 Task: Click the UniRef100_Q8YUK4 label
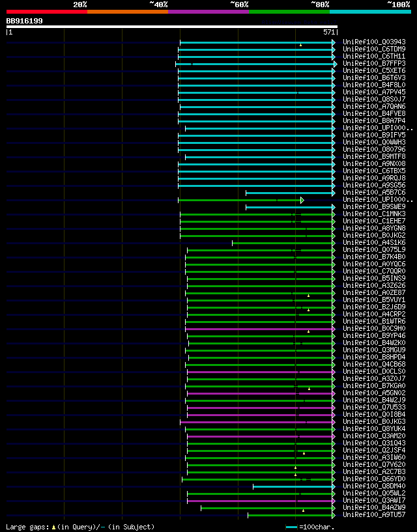tap(374, 429)
